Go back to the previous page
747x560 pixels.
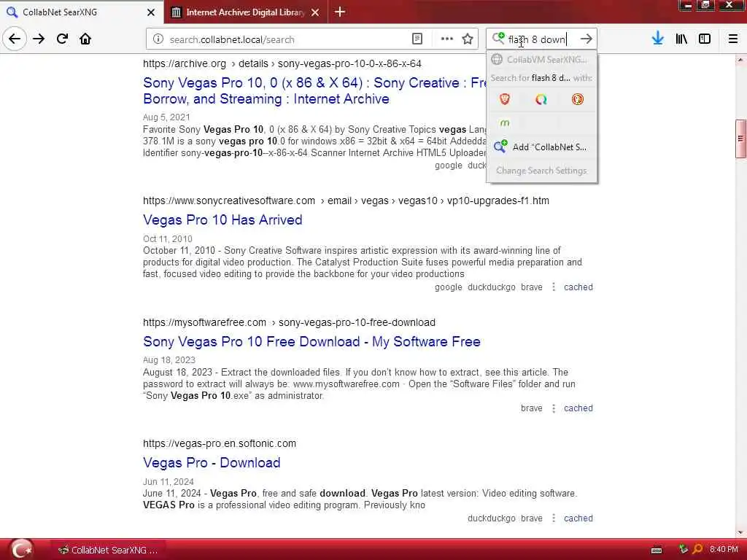15,39
